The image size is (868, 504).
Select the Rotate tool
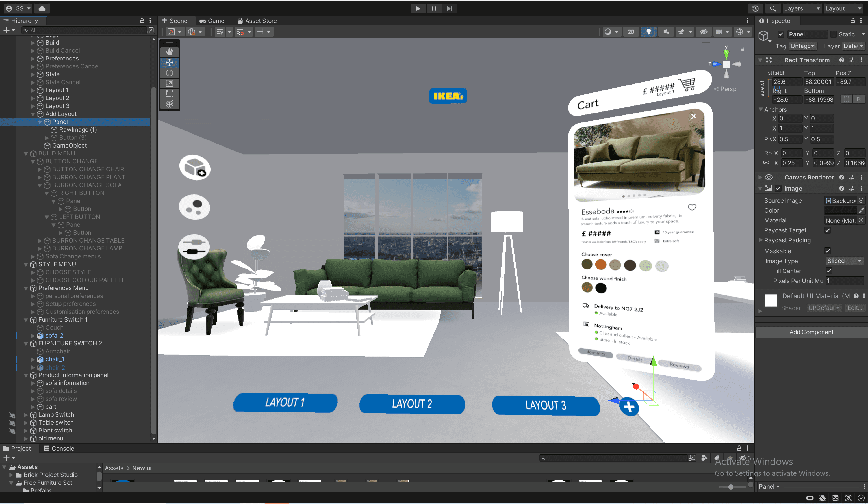click(x=170, y=73)
